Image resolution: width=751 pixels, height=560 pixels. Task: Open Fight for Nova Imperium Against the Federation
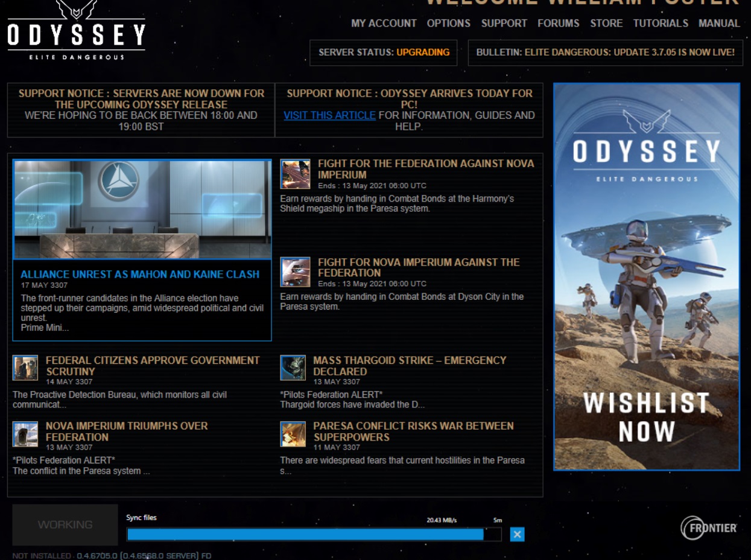point(419,267)
